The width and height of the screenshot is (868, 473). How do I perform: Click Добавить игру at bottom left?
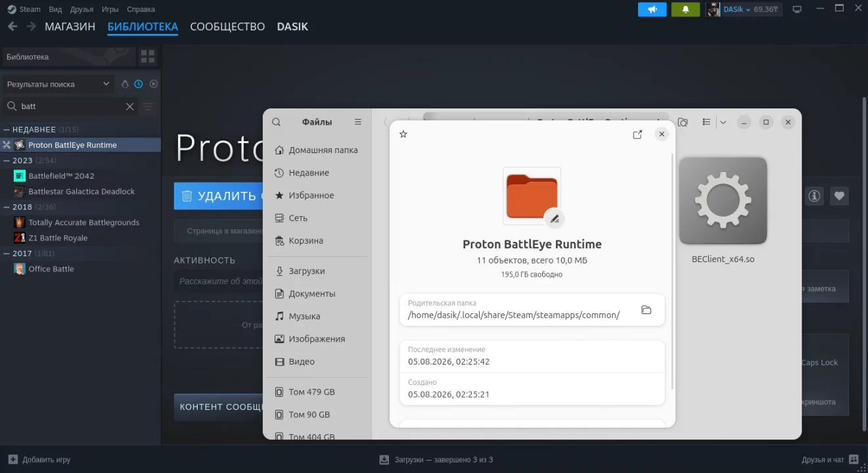[39, 460]
